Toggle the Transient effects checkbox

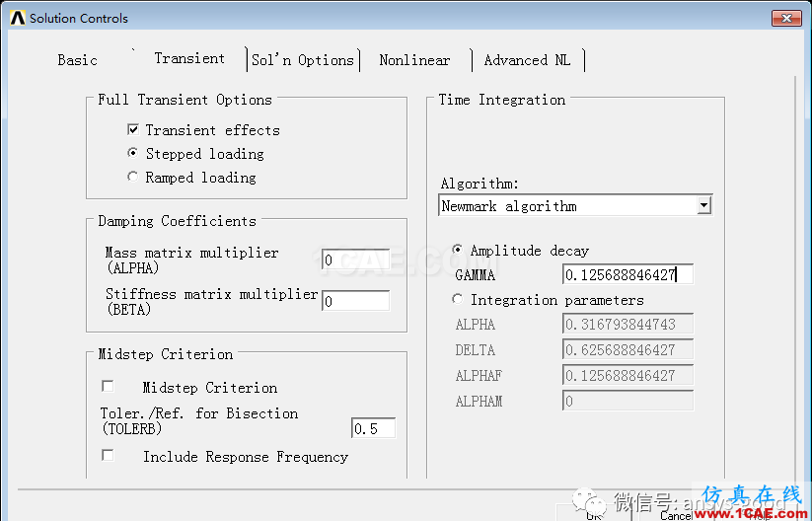point(133,129)
